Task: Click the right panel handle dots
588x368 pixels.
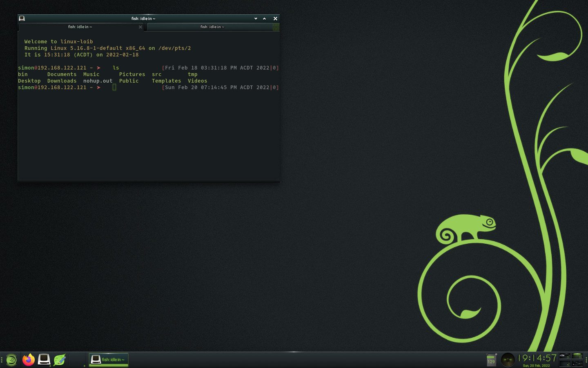Action: click(586, 360)
